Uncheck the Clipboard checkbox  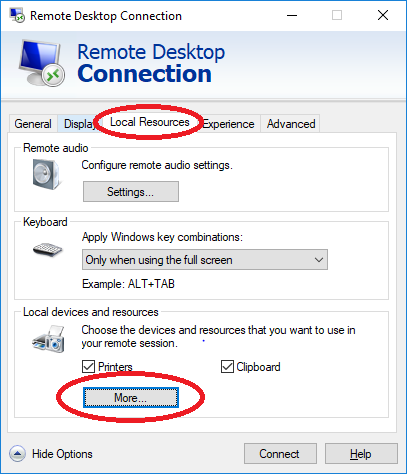(227, 367)
